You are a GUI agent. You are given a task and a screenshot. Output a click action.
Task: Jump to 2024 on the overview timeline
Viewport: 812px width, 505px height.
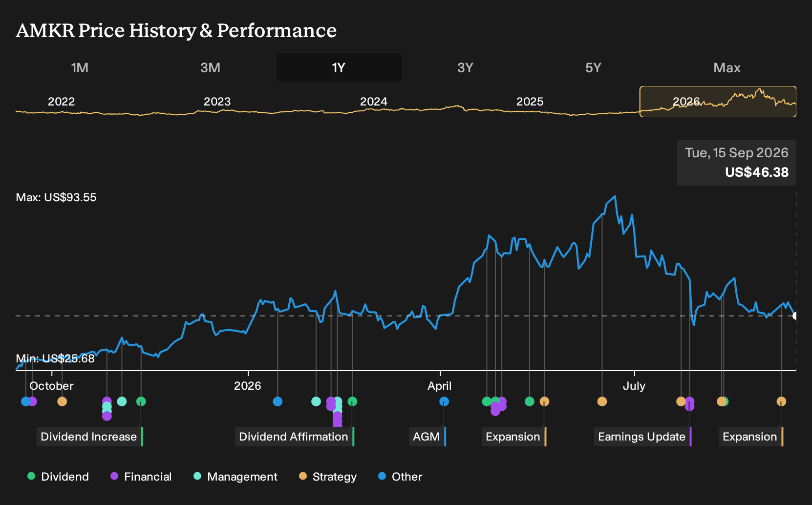click(373, 102)
